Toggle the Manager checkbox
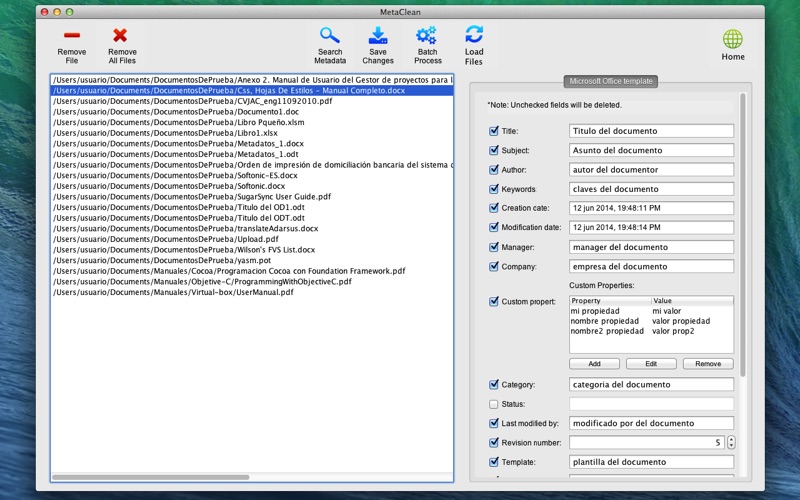Image resolution: width=800 pixels, height=500 pixels. tap(493, 247)
